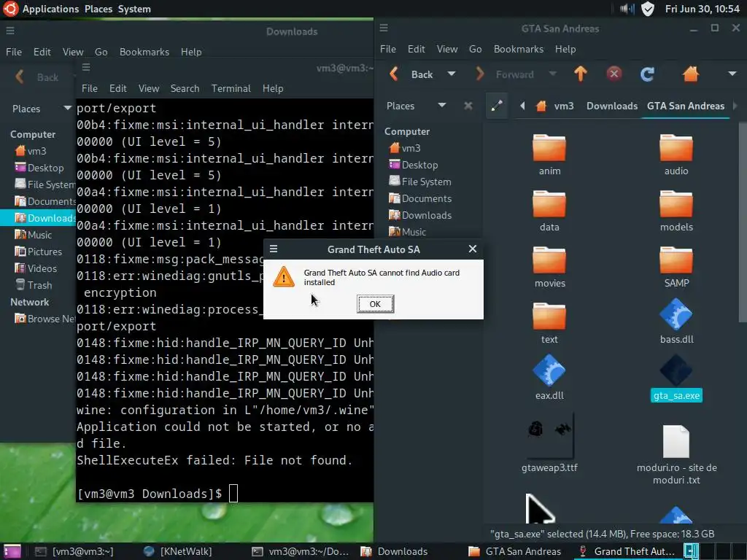Viewport: 747px width, 560px height.
Task: Click the shield icon in system tray
Action: (648, 9)
